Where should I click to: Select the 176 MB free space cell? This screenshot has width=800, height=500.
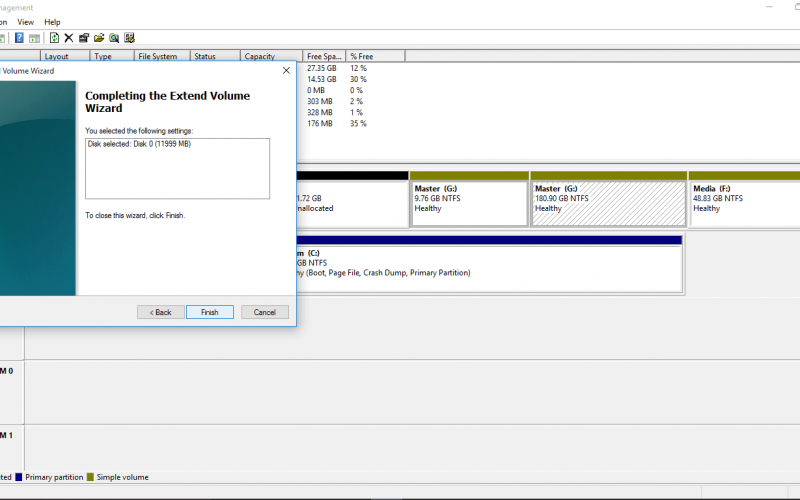tap(320, 123)
